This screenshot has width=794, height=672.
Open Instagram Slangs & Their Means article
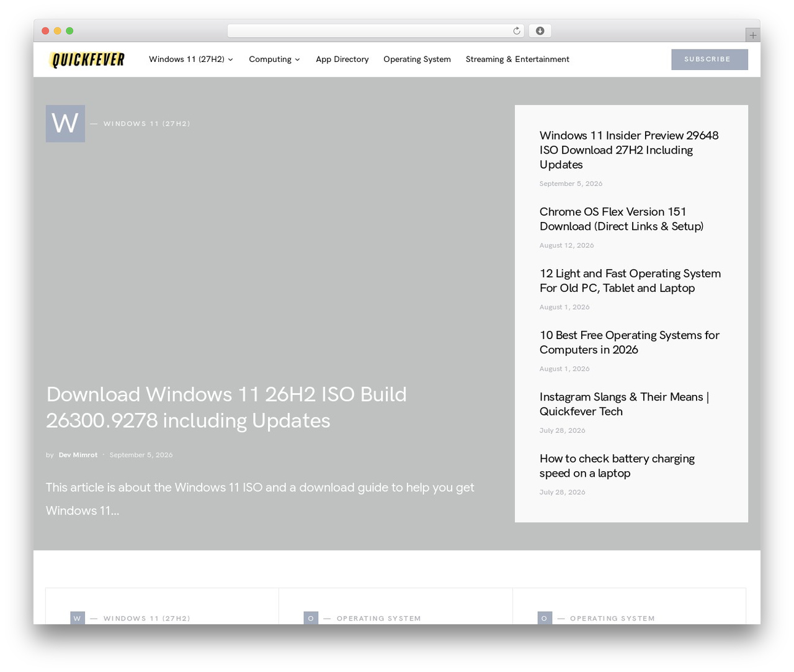coord(624,404)
